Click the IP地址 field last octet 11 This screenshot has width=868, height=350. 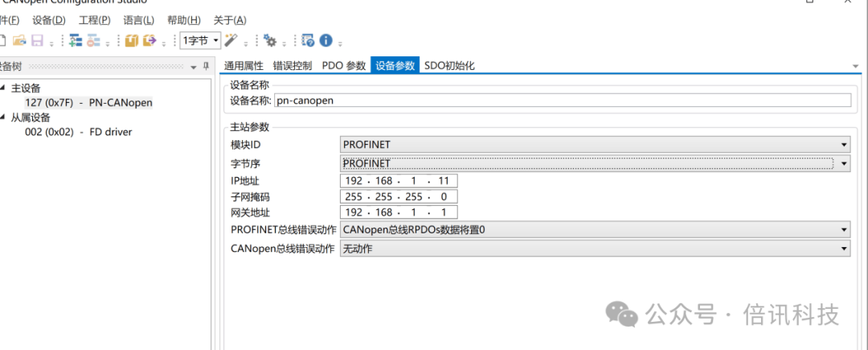pos(444,180)
